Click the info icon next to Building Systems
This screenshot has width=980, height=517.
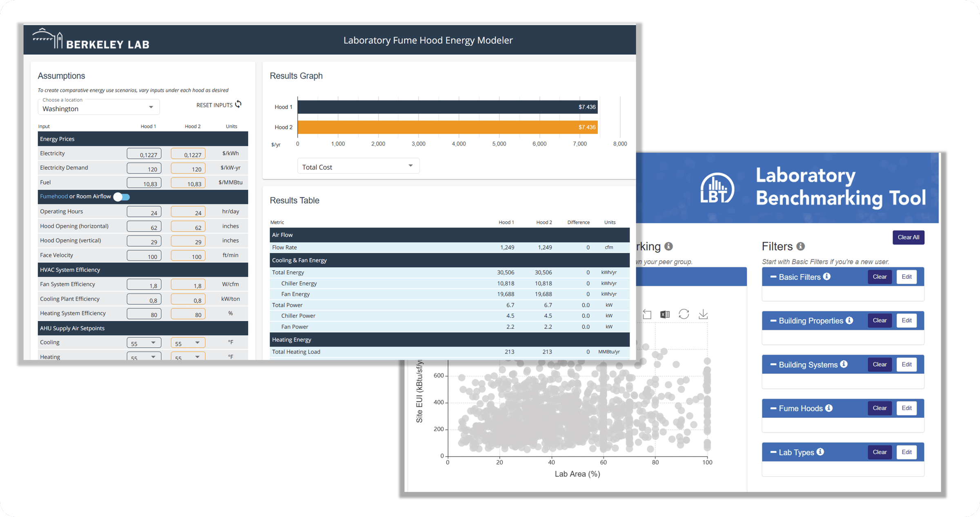844,364
